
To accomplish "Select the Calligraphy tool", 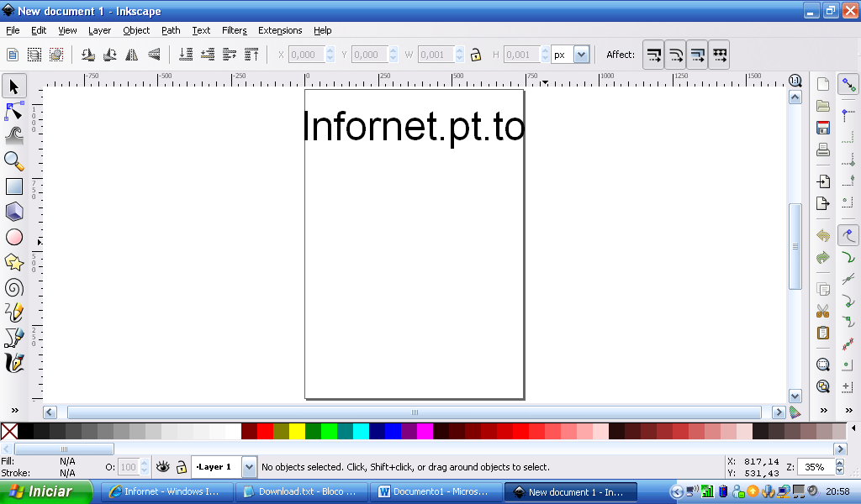I will [x=13, y=363].
